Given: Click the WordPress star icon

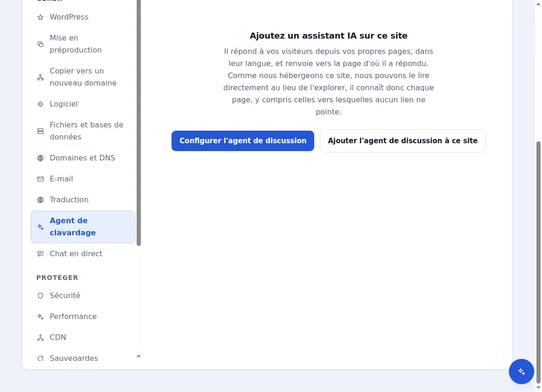Looking at the screenshot, I should (x=40, y=17).
